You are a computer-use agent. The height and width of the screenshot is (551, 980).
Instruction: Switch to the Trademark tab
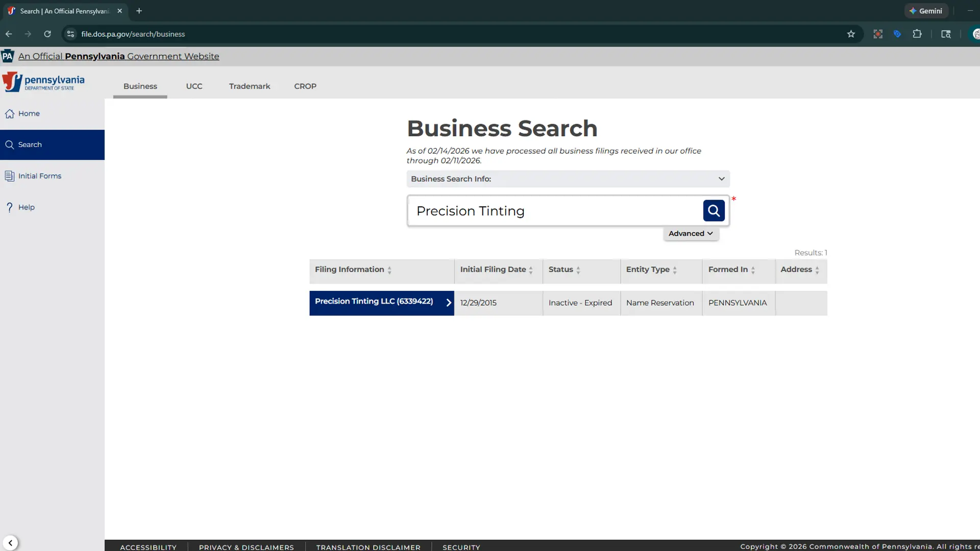click(250, 86)
